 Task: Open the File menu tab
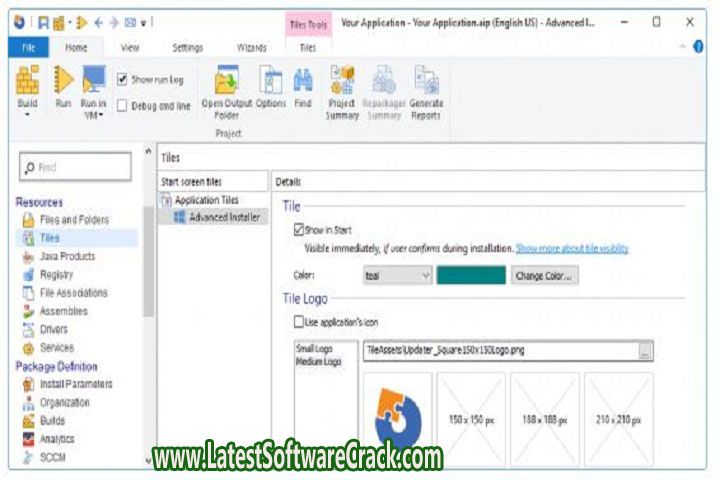pyautogui.click(x=28, y=48)
